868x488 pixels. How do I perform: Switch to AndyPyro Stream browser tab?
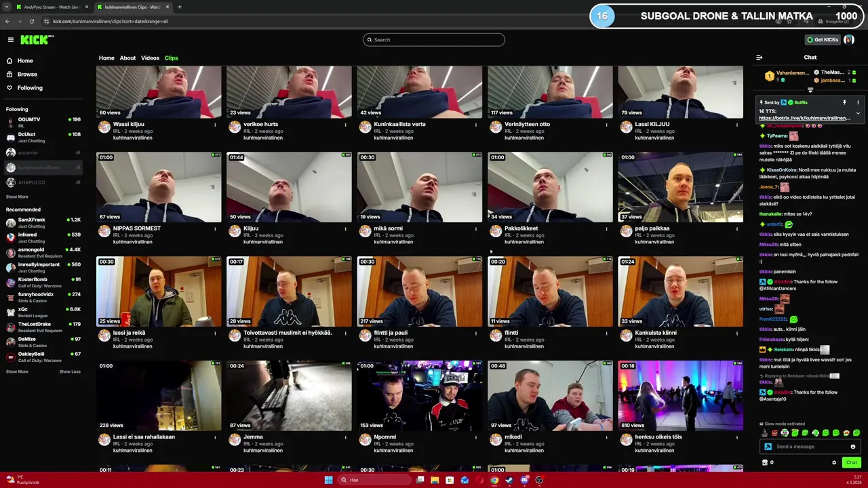tap(51, 7)
